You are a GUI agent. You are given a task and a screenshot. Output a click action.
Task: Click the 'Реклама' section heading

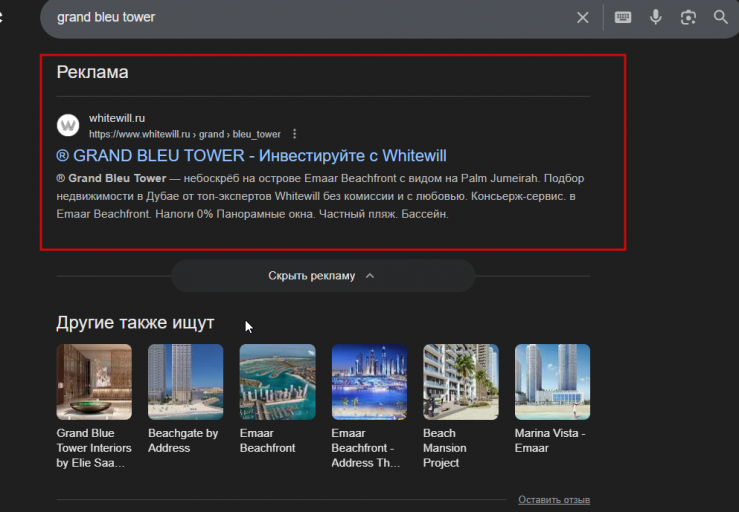click(92, 72)
